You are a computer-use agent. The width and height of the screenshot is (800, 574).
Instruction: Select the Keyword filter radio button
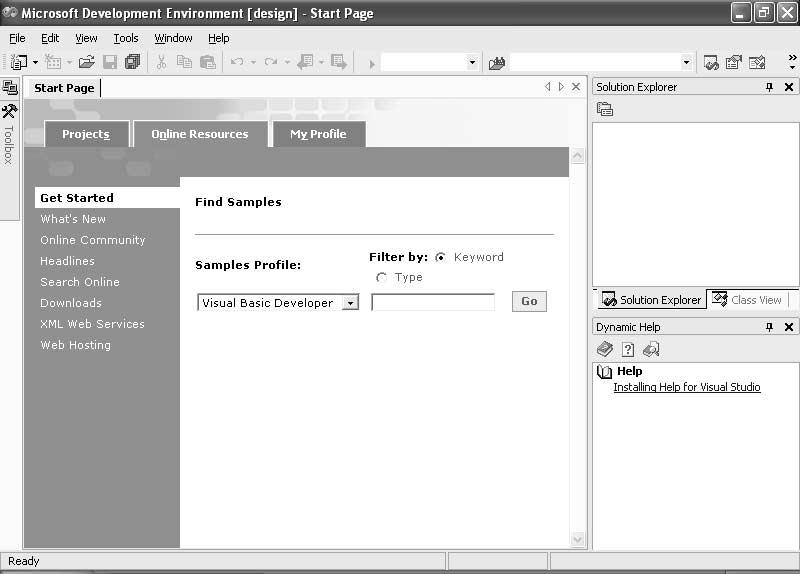point(440,257)
